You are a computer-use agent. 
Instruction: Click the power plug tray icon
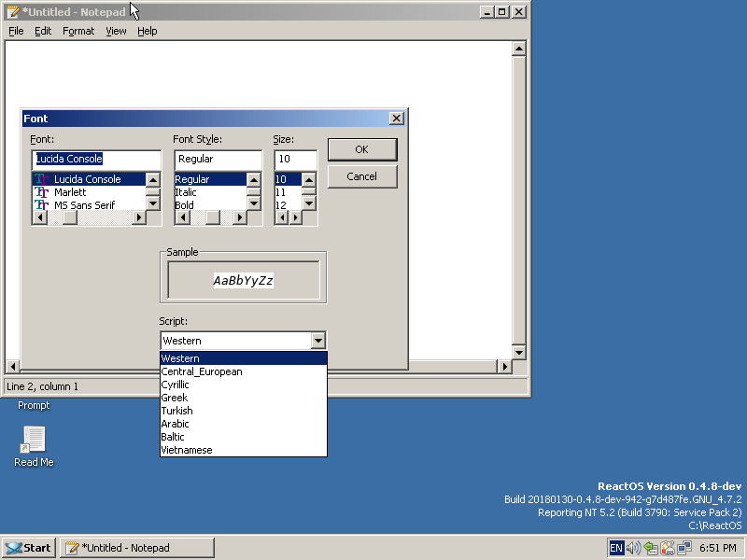pyautogui.click(x=668, y=548)
